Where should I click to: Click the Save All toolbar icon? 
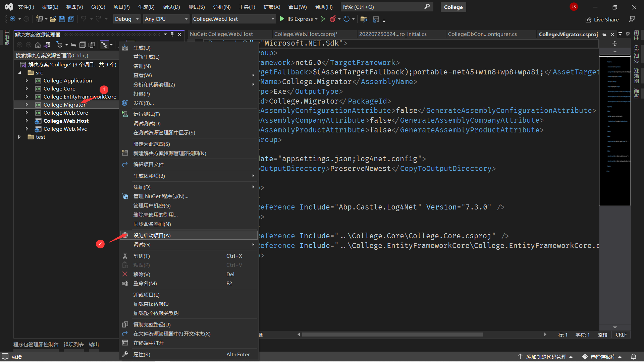click(71, 19)
